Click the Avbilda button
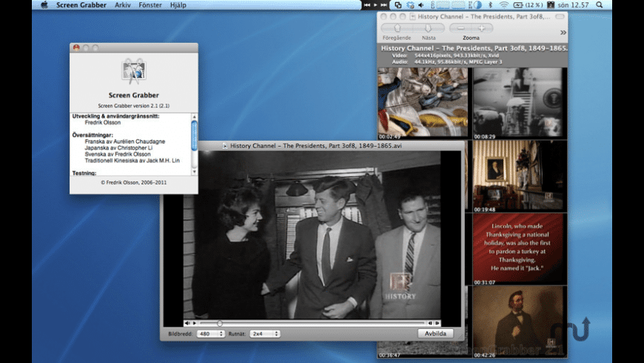 pos(435,334)
